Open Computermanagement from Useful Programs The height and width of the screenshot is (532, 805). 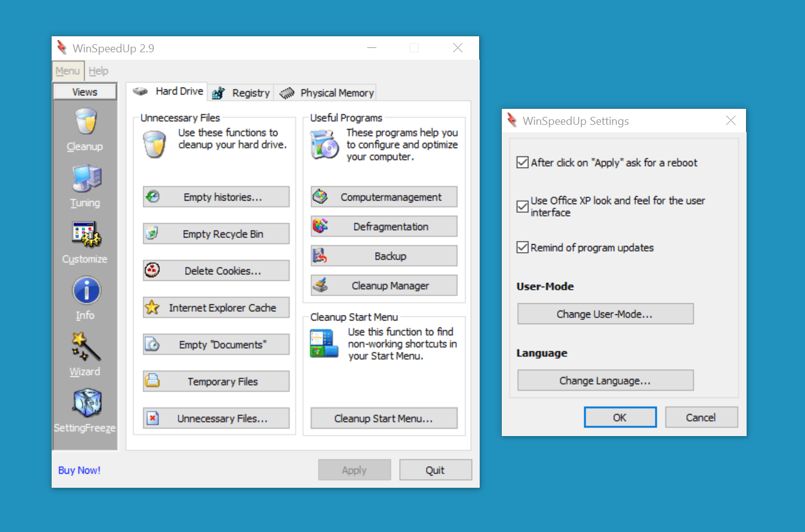384,197
